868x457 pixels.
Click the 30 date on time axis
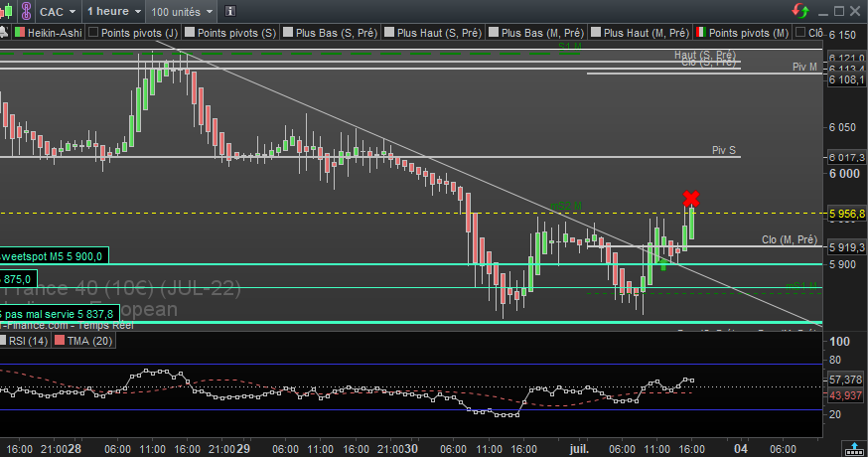click(x=410, y=449)
